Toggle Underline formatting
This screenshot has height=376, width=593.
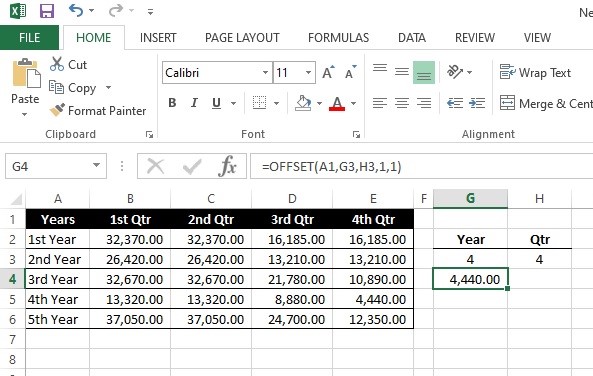(216, 103)
